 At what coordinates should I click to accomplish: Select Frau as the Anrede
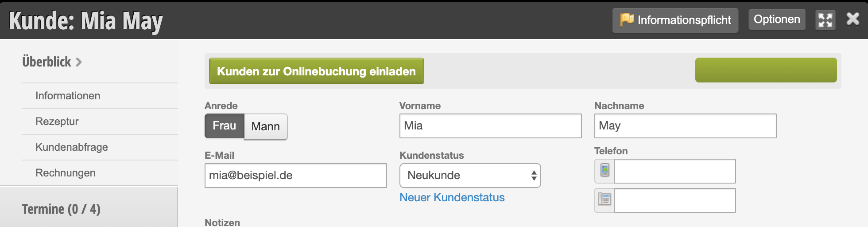(x=224, y=126)
